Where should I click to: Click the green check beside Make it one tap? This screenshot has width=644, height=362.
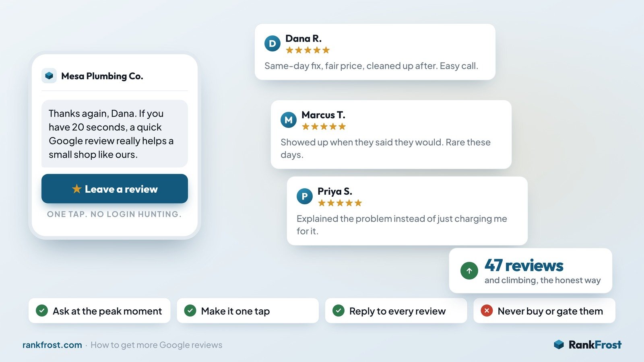(190, 311)
